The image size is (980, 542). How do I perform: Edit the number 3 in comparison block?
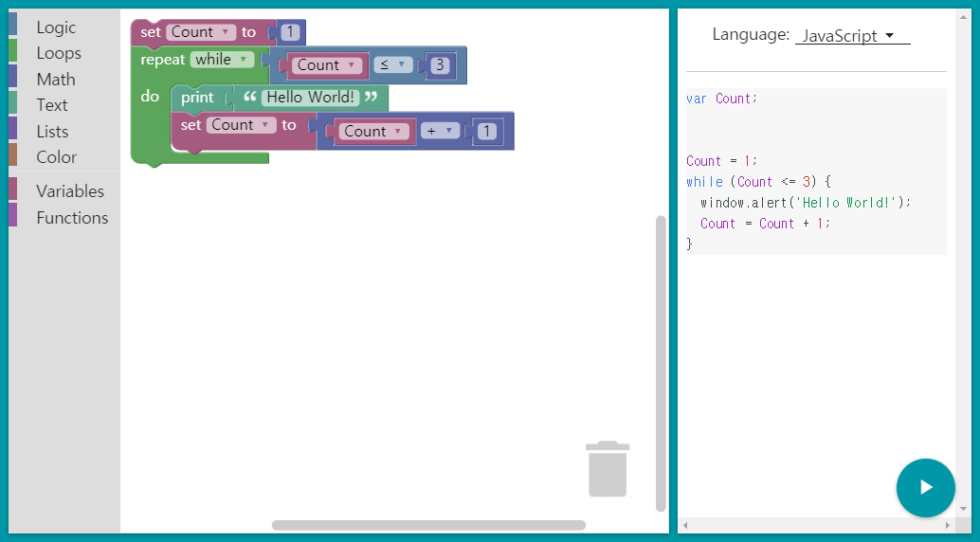440,65
